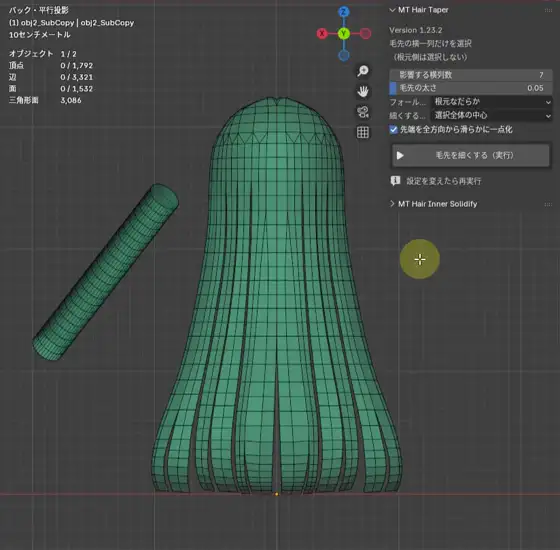
Task: Click the negative X axis circle on gizmo
Action: 365,34
